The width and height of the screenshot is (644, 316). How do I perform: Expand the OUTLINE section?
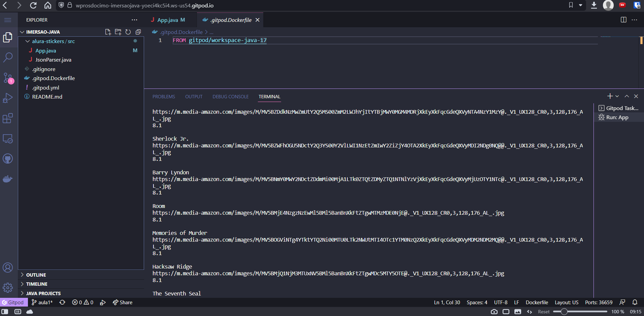pyautogui.click(x=81, y=275)
